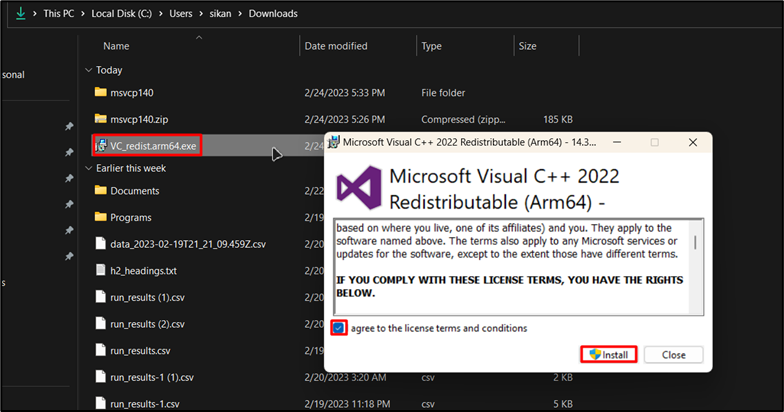This screenshot has width=784, height=412.
Task: Click license text scrollbar thumb
Action: coord(695,242)
